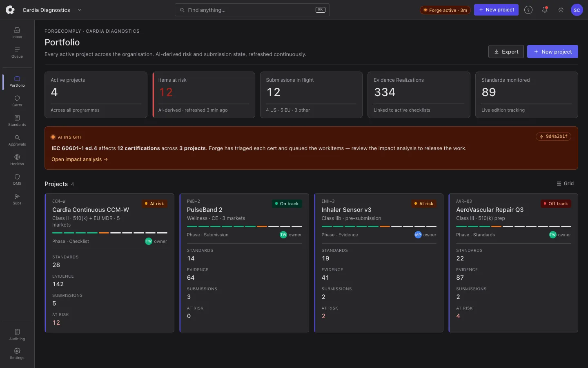Click the At risk count 4 on AVR-Q3
This screenshot has height=368, width=588.
click(458, 316)
